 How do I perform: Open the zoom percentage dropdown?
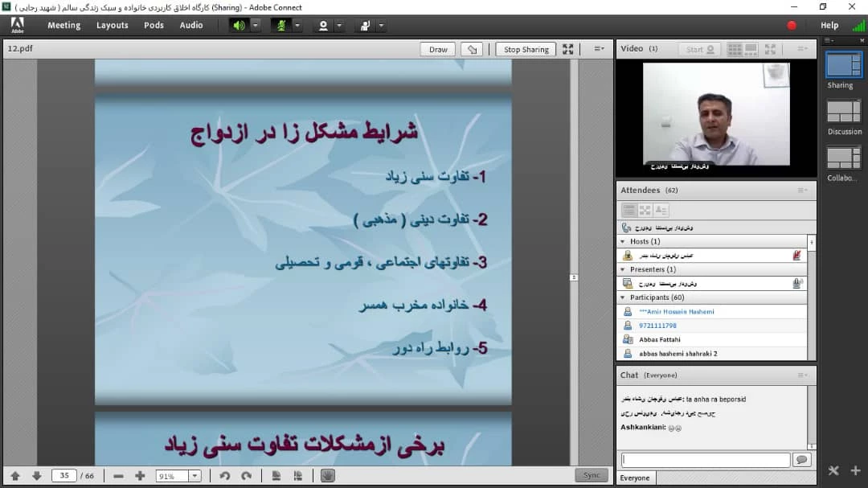pos(194,476)
